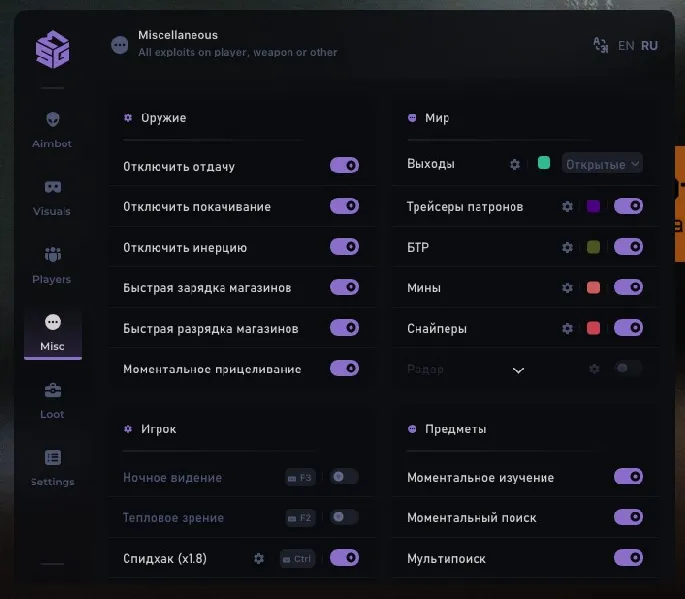The height and width of the screenshot is (599, 685).
Task: Select the Misc tab in sidebar
Action: 53,331
